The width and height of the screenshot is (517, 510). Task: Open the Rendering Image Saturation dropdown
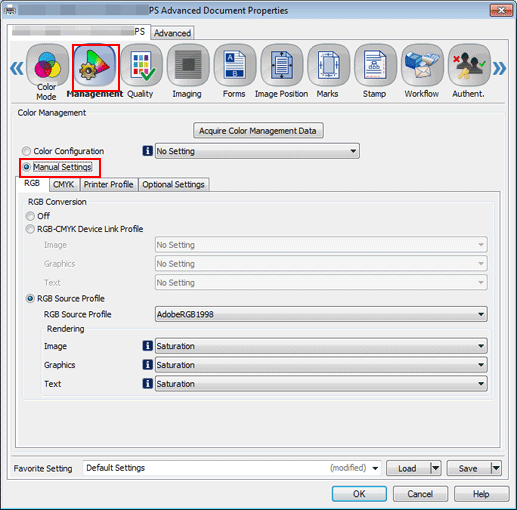tap(321, 346)
